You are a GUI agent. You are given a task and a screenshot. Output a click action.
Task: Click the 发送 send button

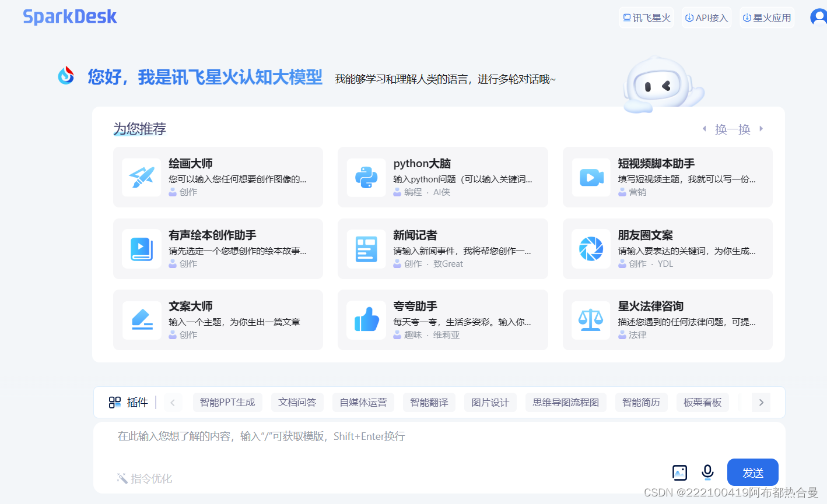[x=753, y=473]
